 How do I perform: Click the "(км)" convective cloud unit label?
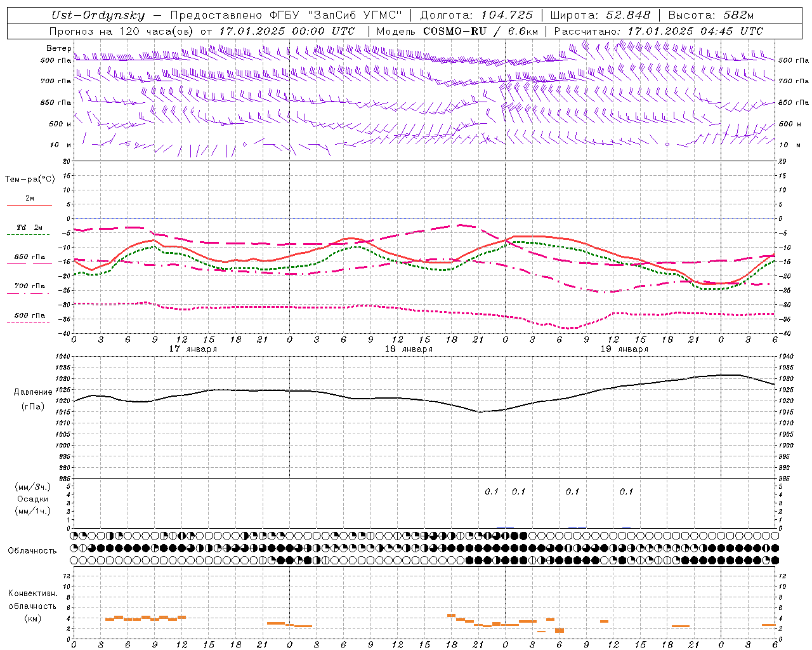point(32,618)
